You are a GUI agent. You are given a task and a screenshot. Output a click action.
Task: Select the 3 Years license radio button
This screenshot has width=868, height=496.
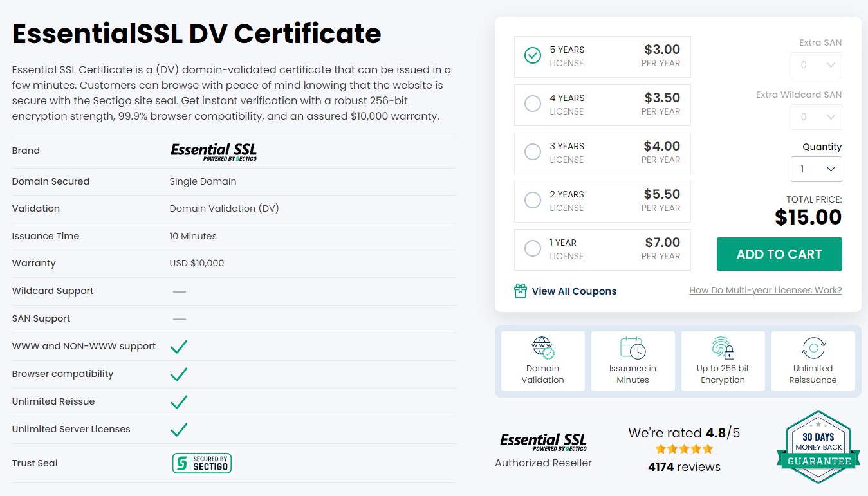pos(533,152)
